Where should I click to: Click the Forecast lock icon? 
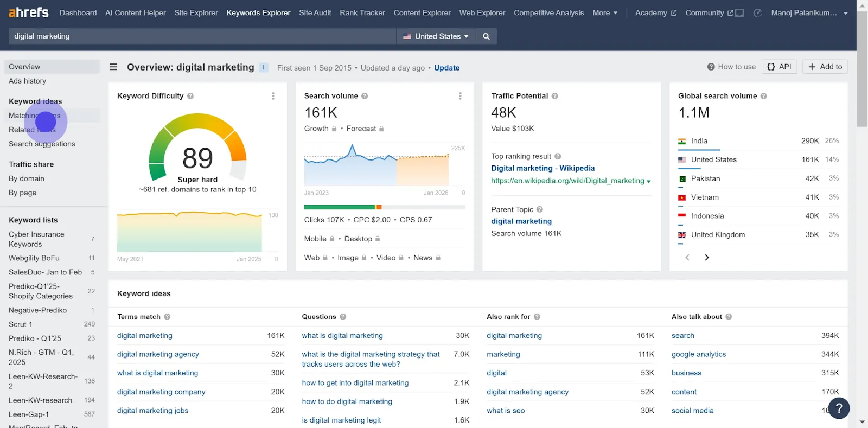tap(381, 129)
